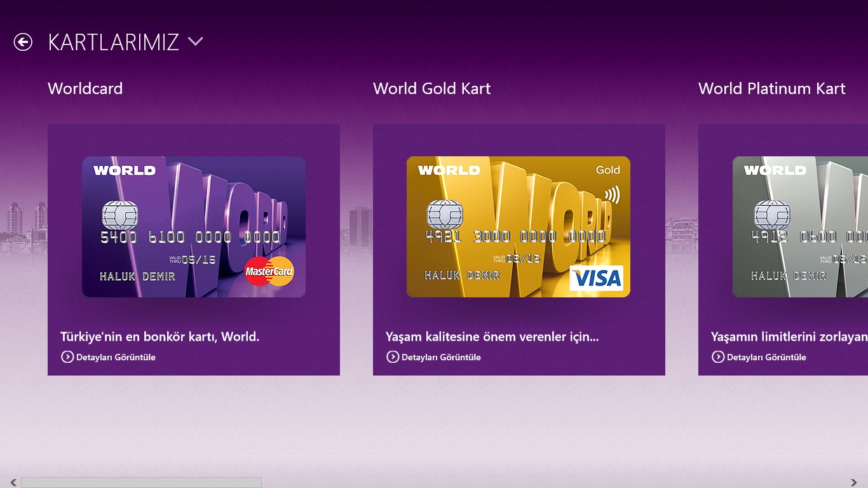Click the circled arrow icon under World Platinum
Screen dimensions: 868x488
click(718, 357)
